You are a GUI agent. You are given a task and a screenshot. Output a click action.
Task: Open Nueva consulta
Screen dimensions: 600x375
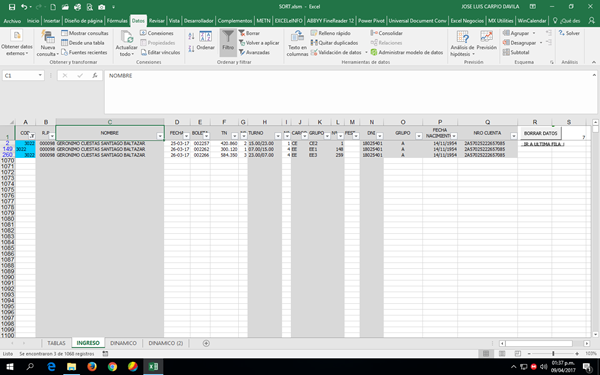point(48,44)
